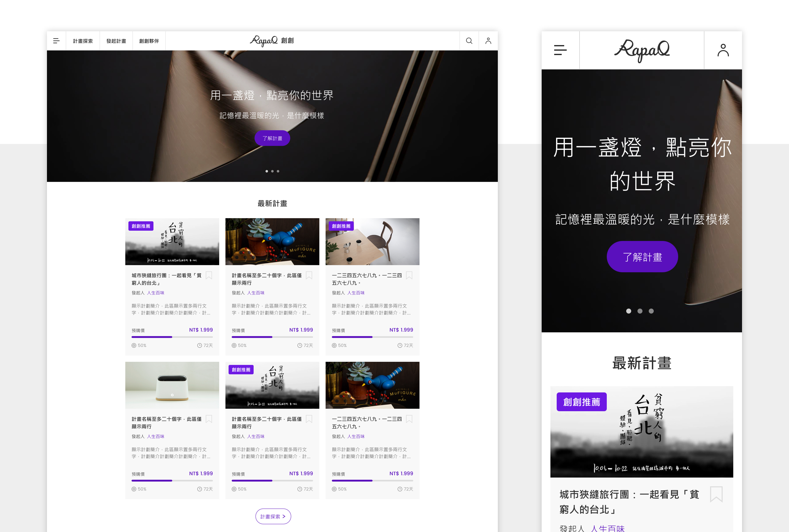The height and width of the screenshot is (532, 789).
Task: Open the white device product thumbnail
Action: (172, 385)
